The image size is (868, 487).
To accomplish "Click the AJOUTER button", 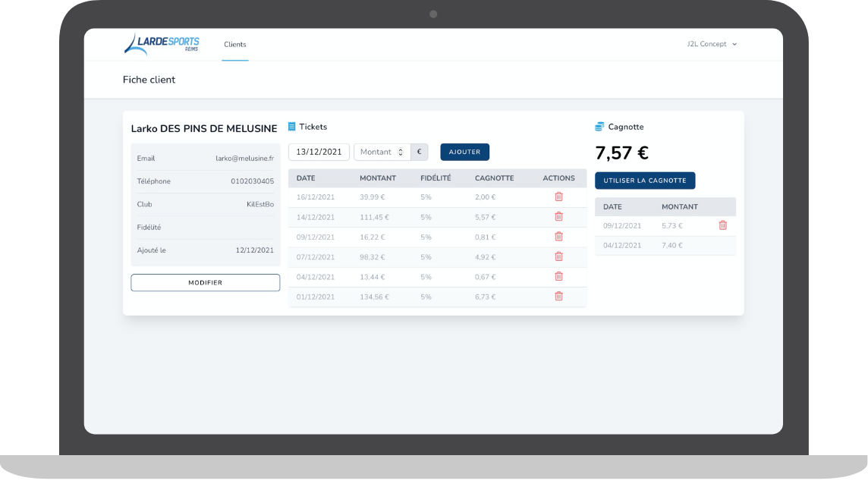I will [464, 152].
